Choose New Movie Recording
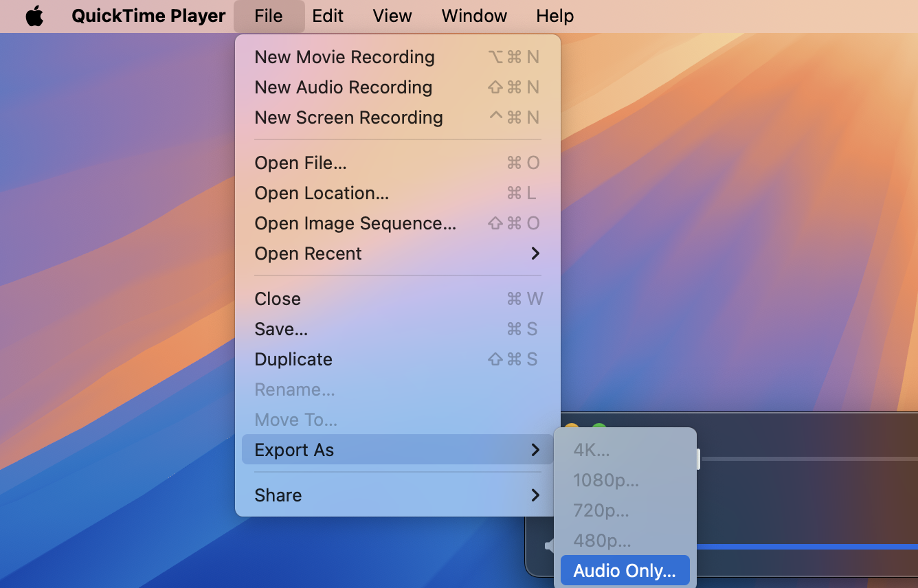Viewport: 918px width, 588px height. pyautogui.click(x=344, y=57)
